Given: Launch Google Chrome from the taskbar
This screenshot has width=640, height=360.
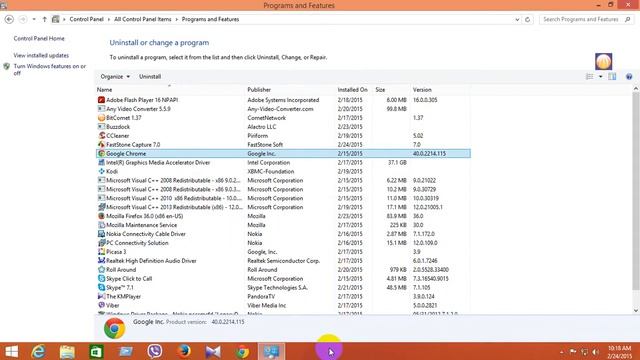Looking at the screenshot, I should coord(242,351).
